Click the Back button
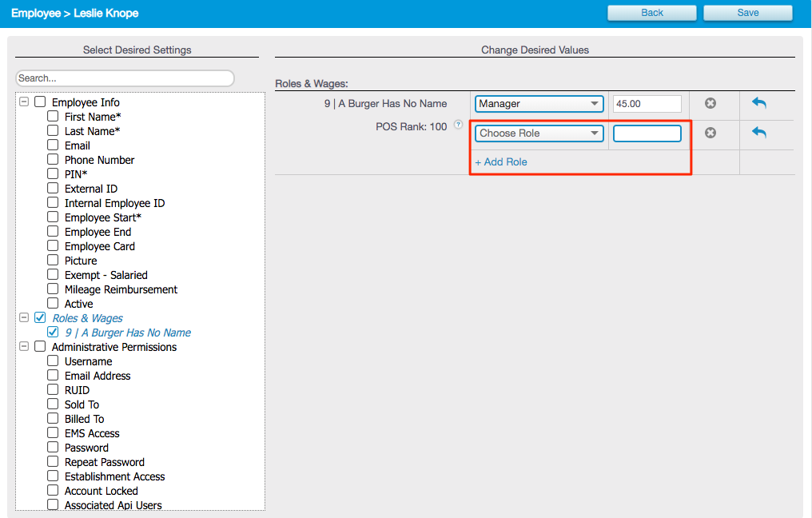The height and width of the screenshot is (518, 812). [651, 13]
